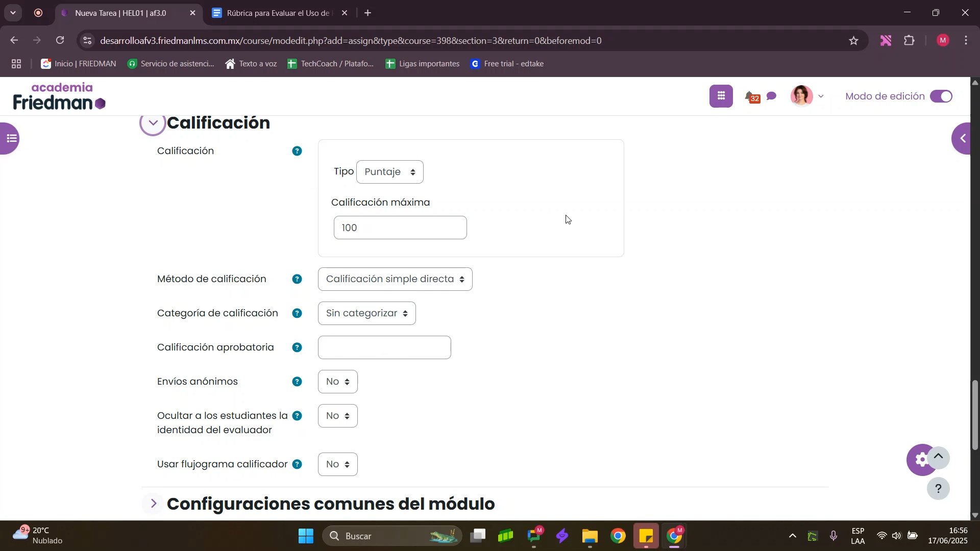
Task: Expand Configuraciones comunes del módulo section
Action: click(154, 504)
